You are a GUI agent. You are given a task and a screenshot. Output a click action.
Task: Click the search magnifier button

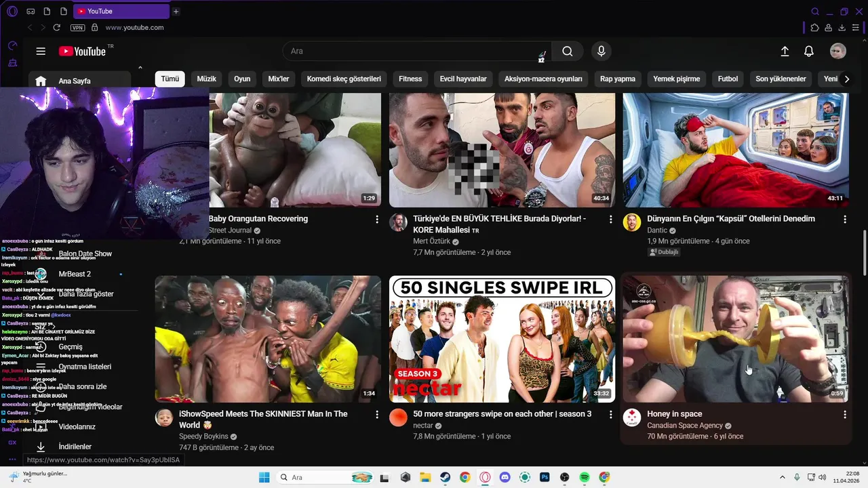click(x=568, y=52)
